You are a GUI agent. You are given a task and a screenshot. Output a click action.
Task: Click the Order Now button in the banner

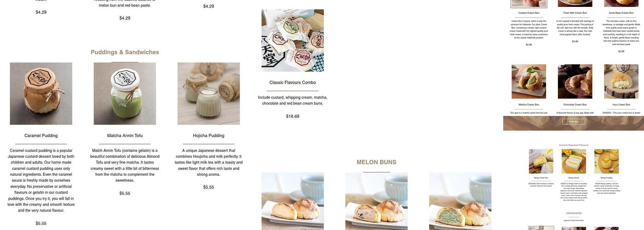574,121
